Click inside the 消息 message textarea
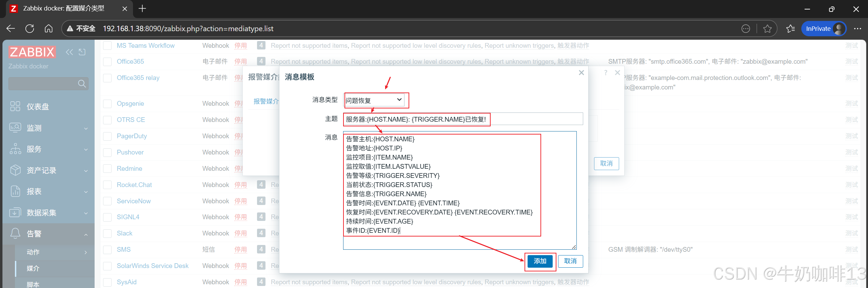The height and width of the screenshot is (288, 868). (460, 190)
